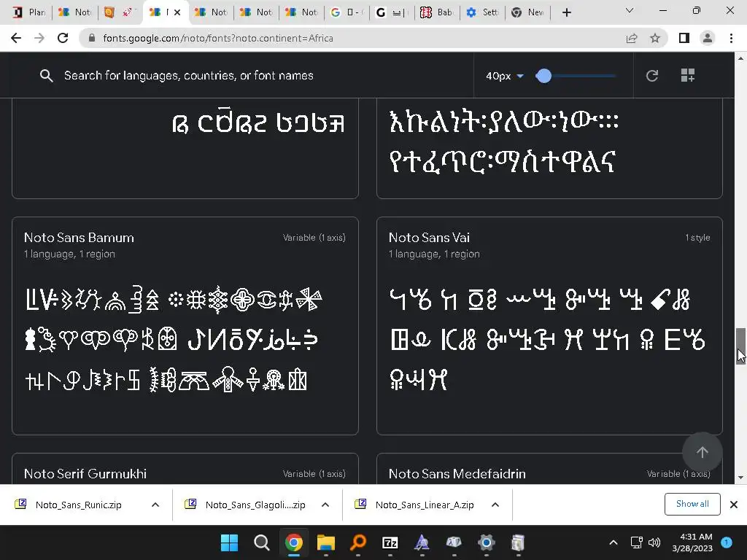Expand options for Noto_Sans_Glagoli....zip download

click(325, 505)
